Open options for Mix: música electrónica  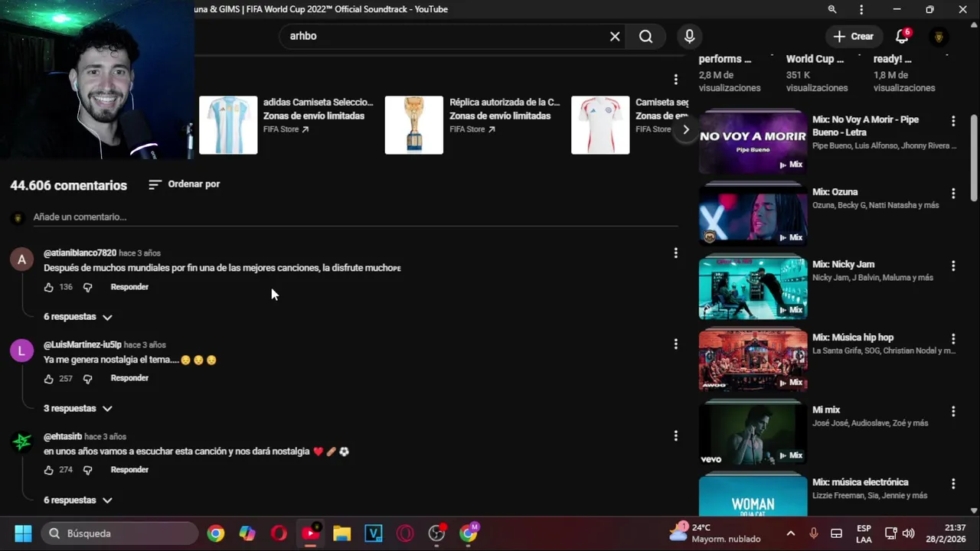953,484
